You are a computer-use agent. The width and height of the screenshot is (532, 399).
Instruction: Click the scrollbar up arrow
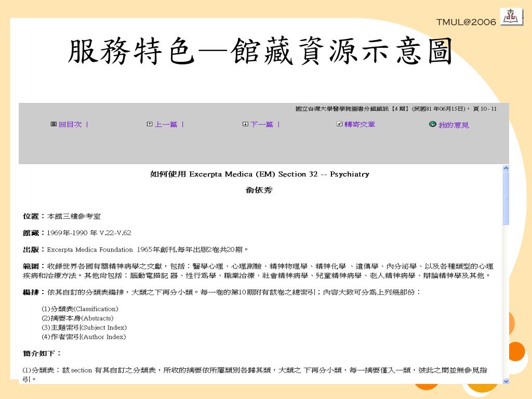click(x=506, y=168)
